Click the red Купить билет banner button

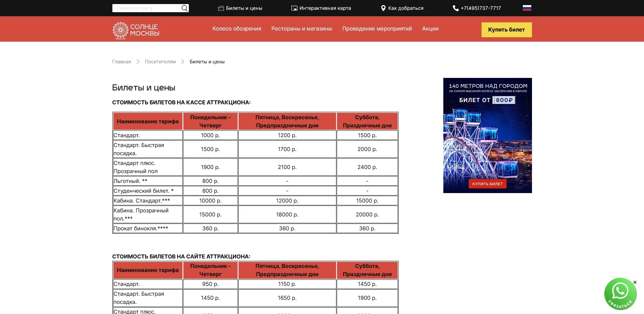[487, 184]
